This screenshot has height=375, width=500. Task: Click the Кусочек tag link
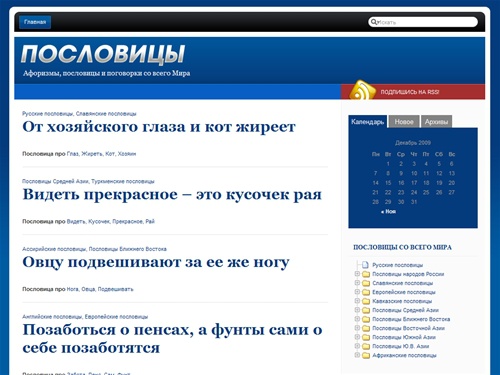[99, 221]
